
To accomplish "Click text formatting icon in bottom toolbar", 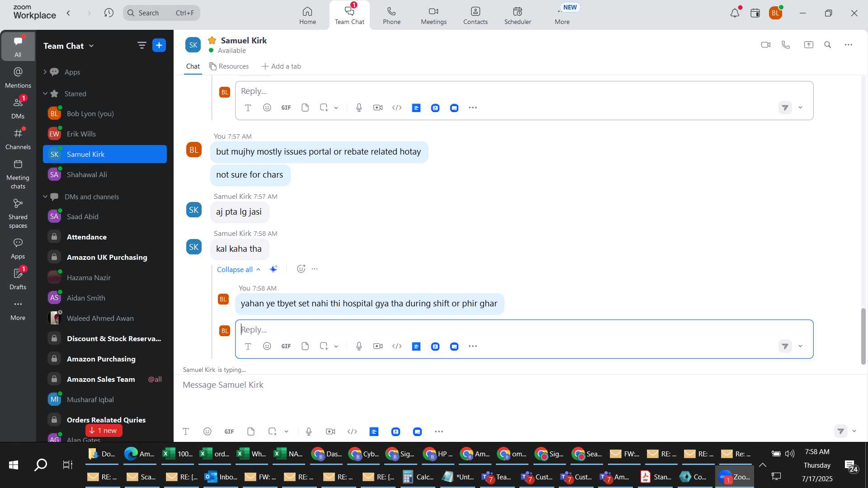I will (x=185, y=432).
